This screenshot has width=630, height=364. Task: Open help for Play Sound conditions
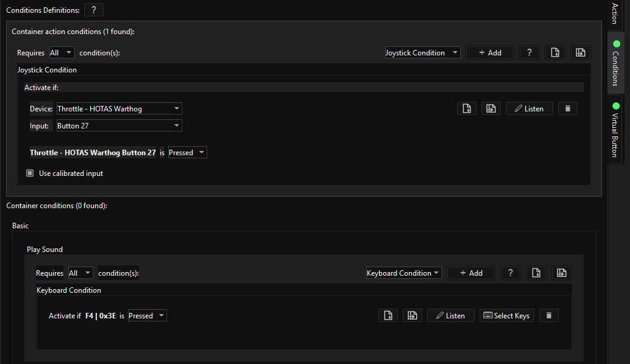pos(510,273)
